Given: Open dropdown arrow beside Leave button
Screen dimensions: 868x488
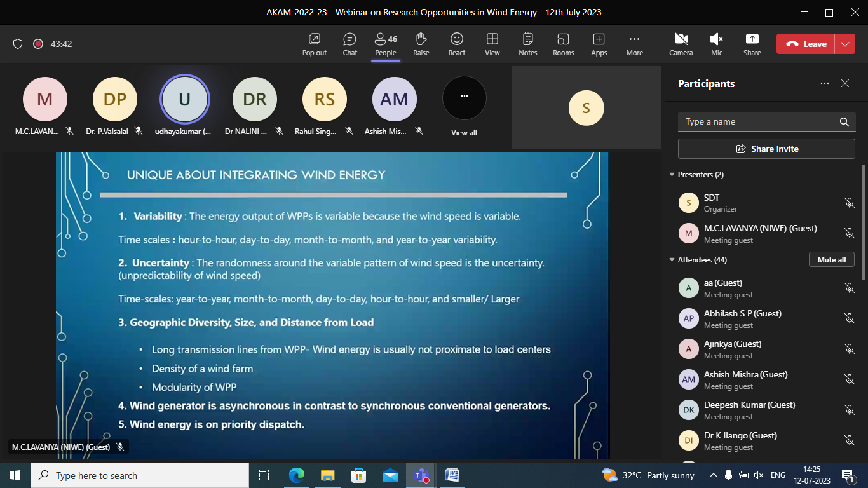Looking at the screenshot, I should [x=844, y=44].
